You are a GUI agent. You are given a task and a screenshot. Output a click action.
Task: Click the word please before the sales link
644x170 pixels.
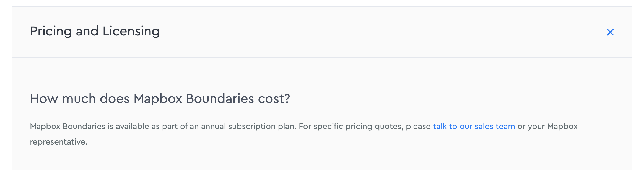tap(418, 126)
